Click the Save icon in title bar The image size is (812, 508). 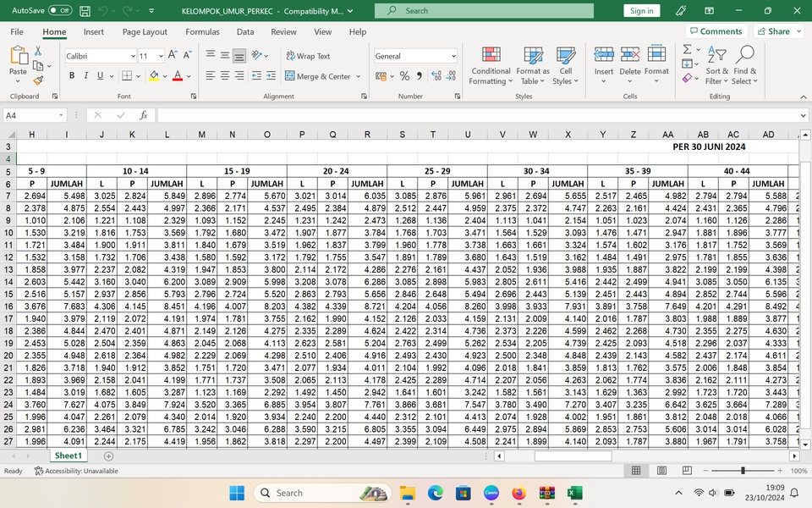(x=85, y=11)
